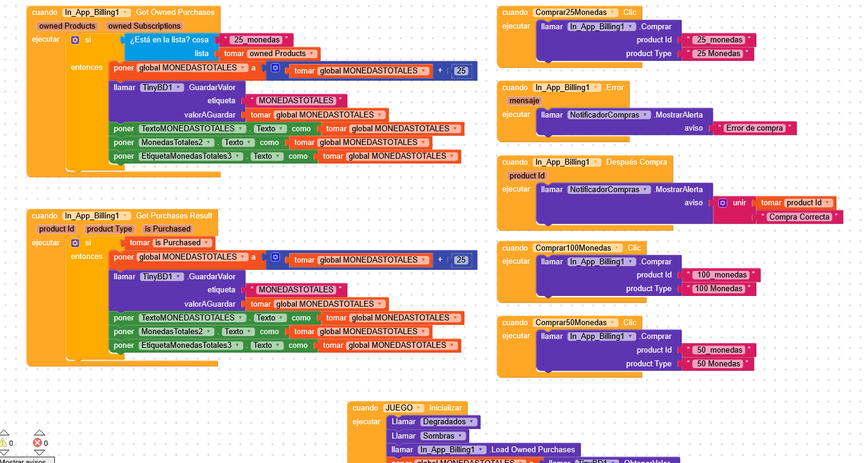Open In_App_Billing1 dropdown in Después Compra event
Image resolution: width=868 pixels, height=463 pixels.
[x=568, y=162]
